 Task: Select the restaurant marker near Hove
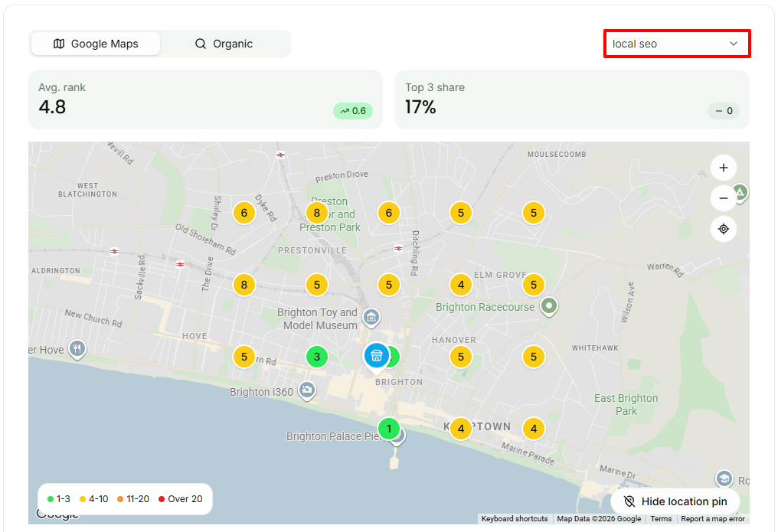click(77, 350)
